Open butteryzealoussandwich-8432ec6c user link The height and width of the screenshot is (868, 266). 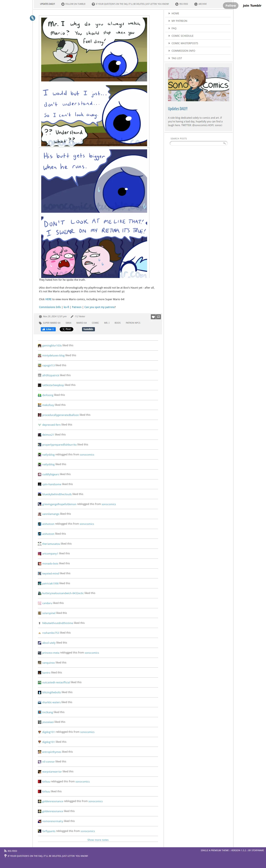click(63, 593)
